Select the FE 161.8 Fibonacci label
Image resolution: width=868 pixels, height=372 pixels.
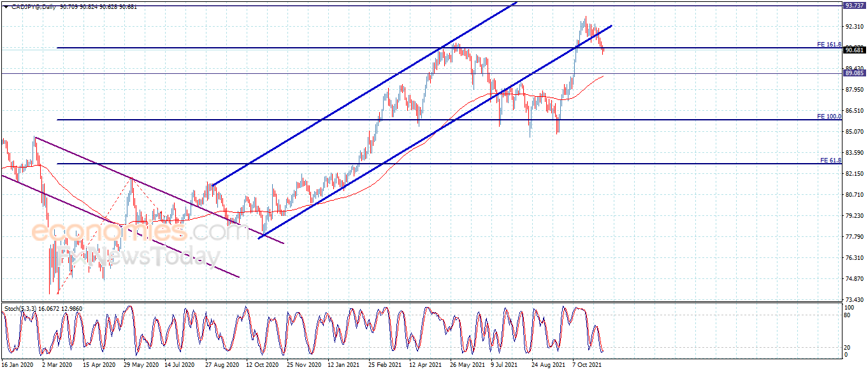click(x=829, y=45)
